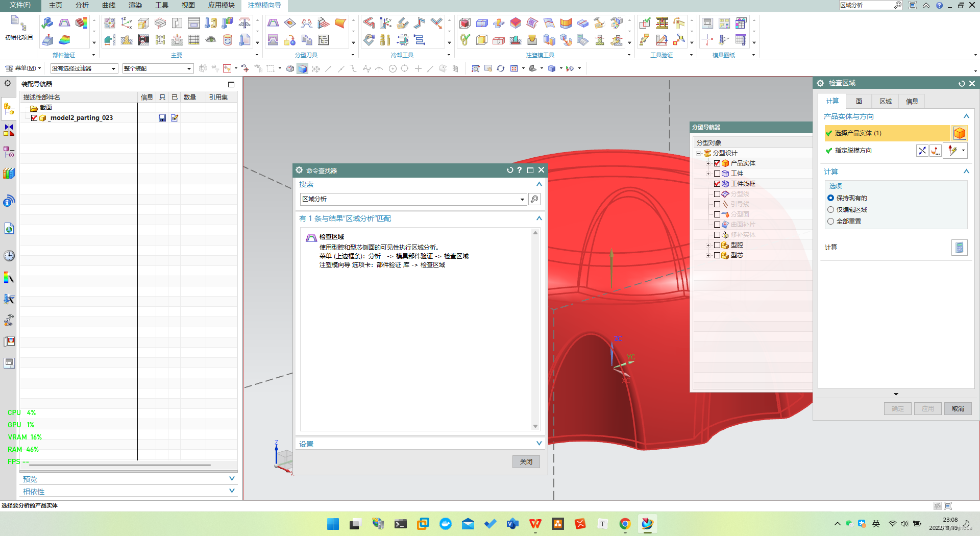The width and height of the screenshot is (980, 536).
Task: Toggle the 工件 checkbox in 分型导航器
Action: [717, 174]
